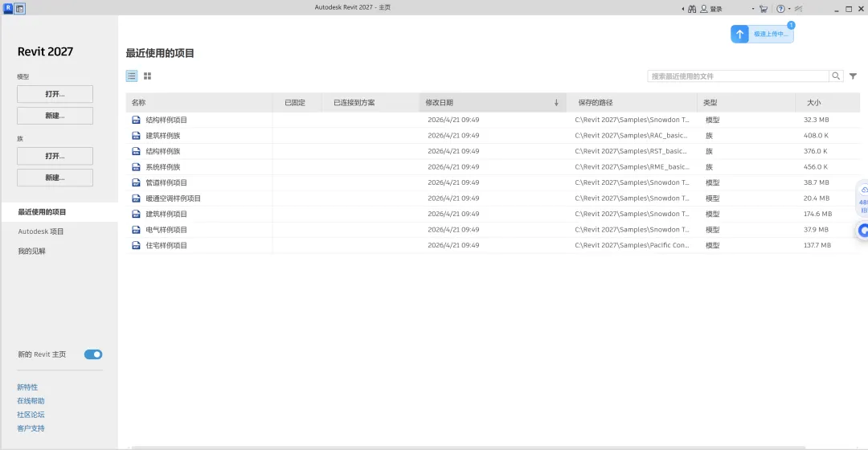Open the 新特性 link
The width and height of the screenshot is (868, 450).
click(27, 387)
